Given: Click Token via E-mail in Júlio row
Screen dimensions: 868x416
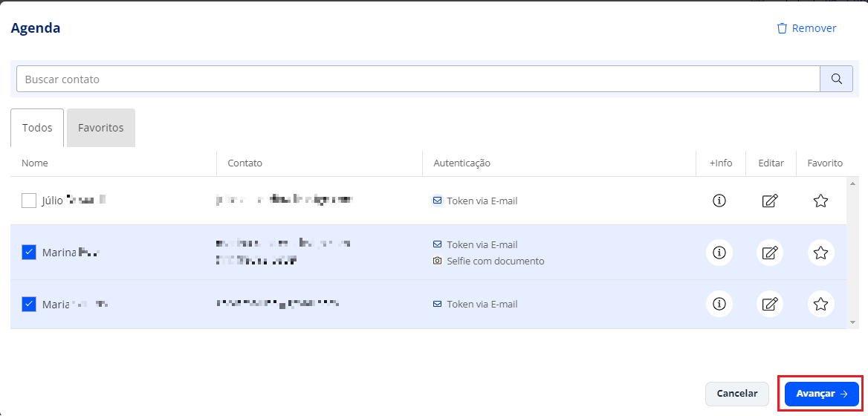Looking at the screenshot, I should coord(482,201).
